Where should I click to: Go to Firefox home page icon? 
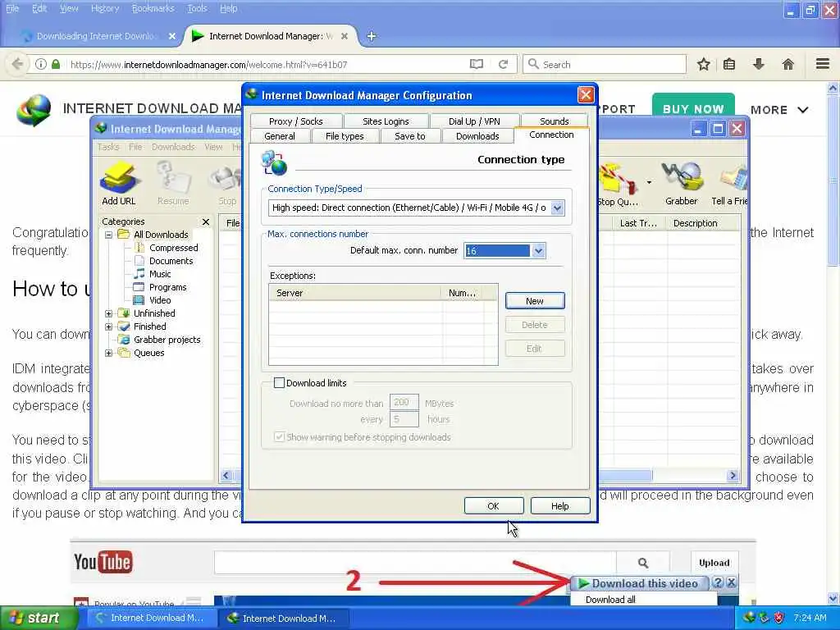[x=787, y=65]
